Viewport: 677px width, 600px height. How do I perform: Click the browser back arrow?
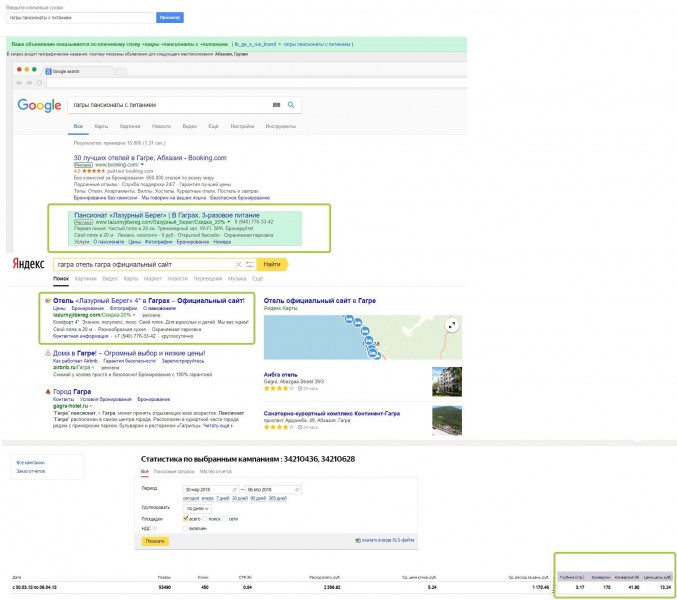pyautogui.click(x=19, y=82)
